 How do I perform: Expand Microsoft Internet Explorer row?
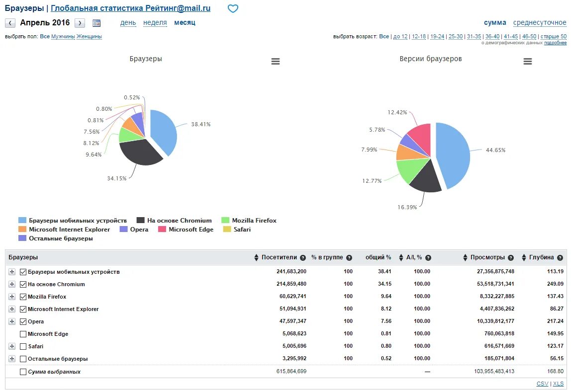point(12,309)
